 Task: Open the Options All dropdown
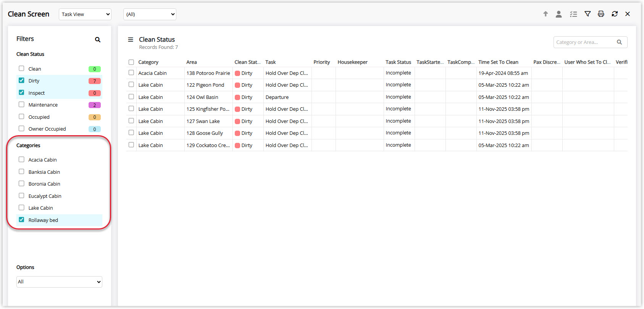(x=59, y=282)
